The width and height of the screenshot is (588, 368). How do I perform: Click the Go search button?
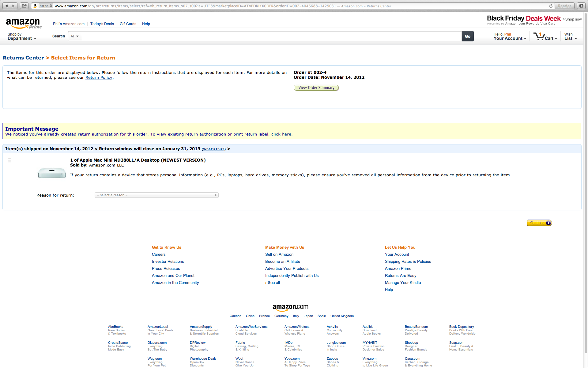[467, 36]
